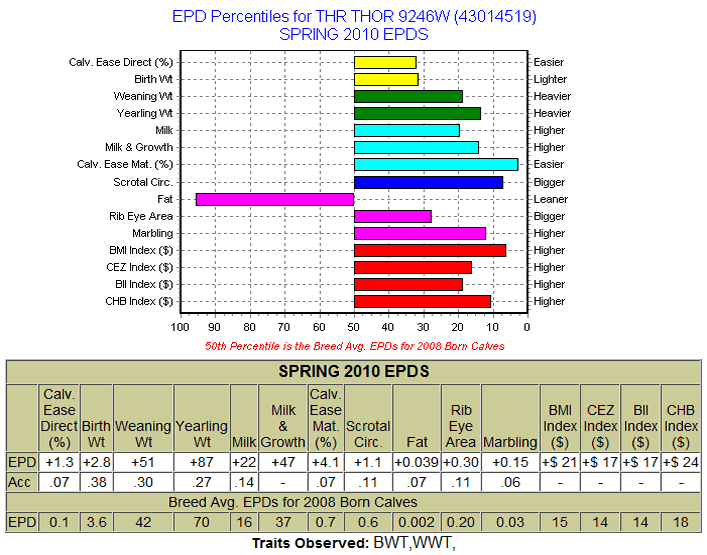Image resolution: width=707 pixels, height=555 pixels.
Task: Click the '+47' Milk & Growth EPD cell
Action: (x=283, y=462)
